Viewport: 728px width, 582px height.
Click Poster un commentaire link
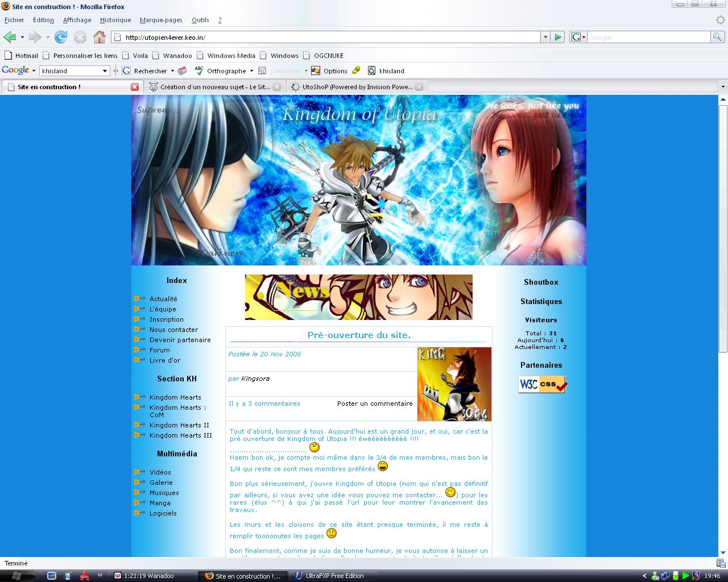[x=375, y=404]
